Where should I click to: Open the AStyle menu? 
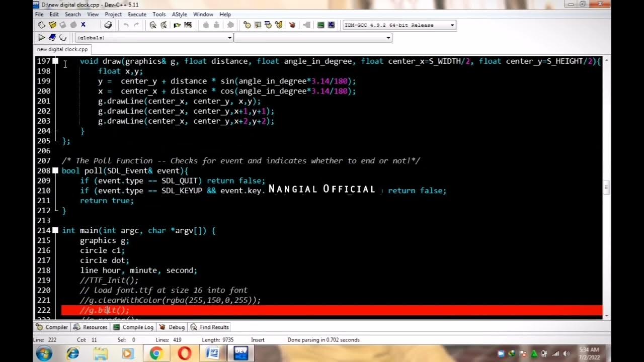click(180, 14)
